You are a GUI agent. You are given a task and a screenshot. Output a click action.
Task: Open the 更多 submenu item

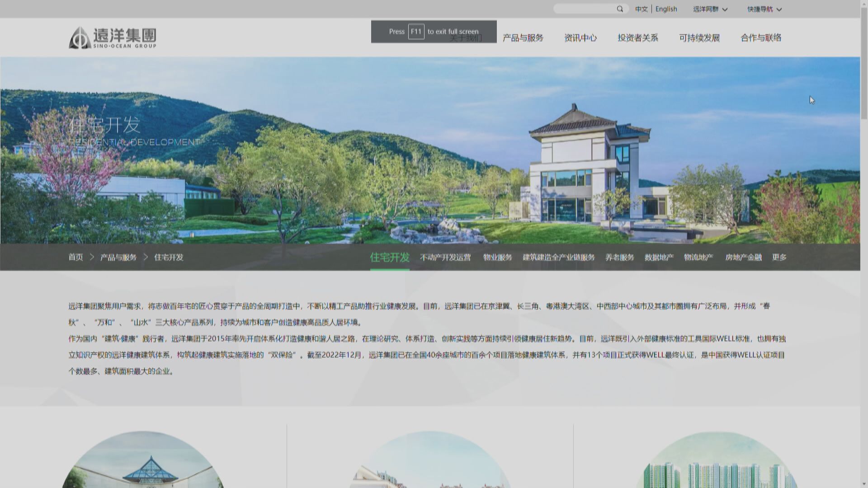click(x=779, y=257)
